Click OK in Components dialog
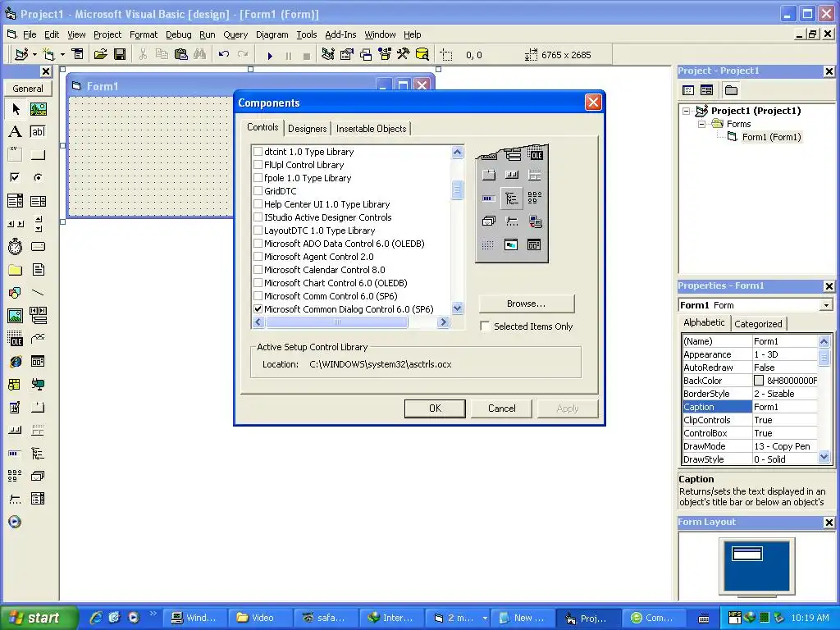 pos(435,409)
